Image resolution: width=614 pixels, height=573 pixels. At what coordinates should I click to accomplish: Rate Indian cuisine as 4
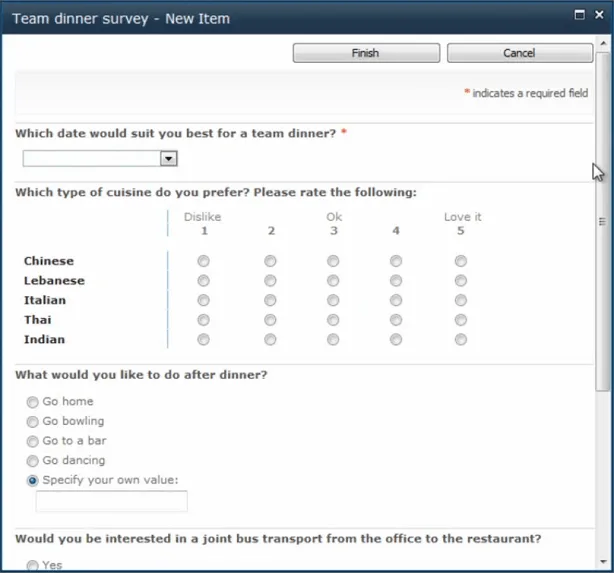396,339
